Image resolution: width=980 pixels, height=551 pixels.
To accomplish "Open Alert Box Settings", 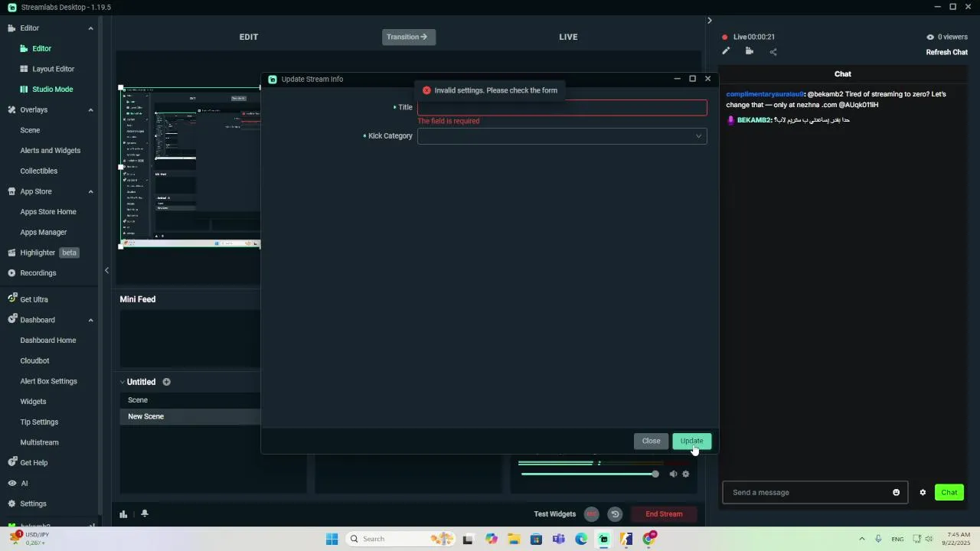I will coord(48,381).
